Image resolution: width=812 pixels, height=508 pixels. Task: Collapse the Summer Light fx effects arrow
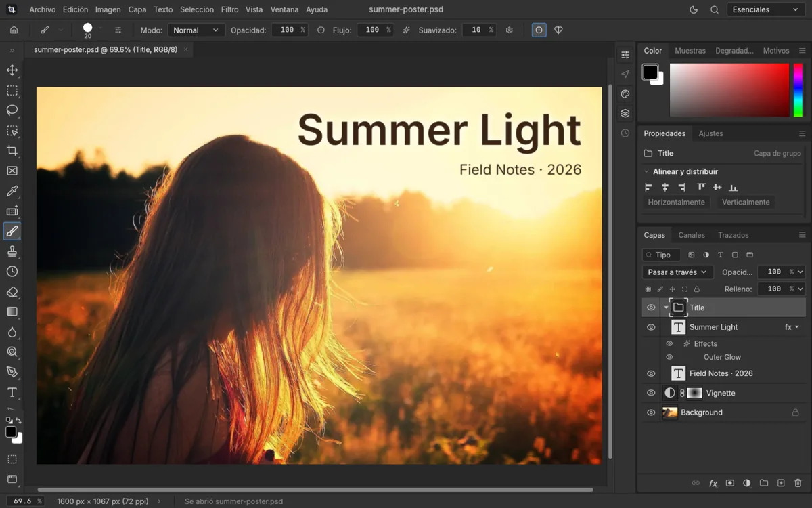(797, 327)
